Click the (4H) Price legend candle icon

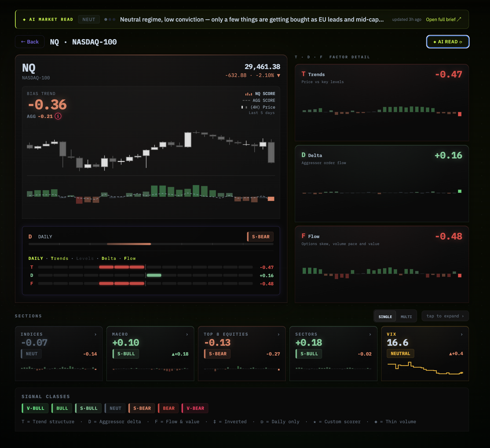[244, 107]
